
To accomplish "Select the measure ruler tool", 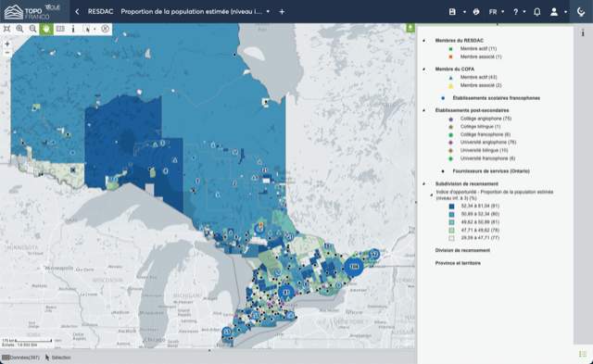I will 59,29.
